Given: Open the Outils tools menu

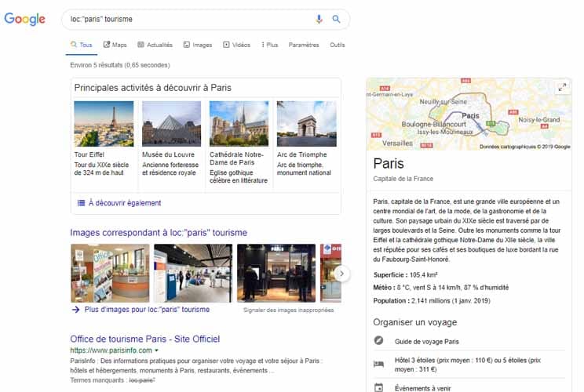Looking at the screenshot, I should click(337, 45).
